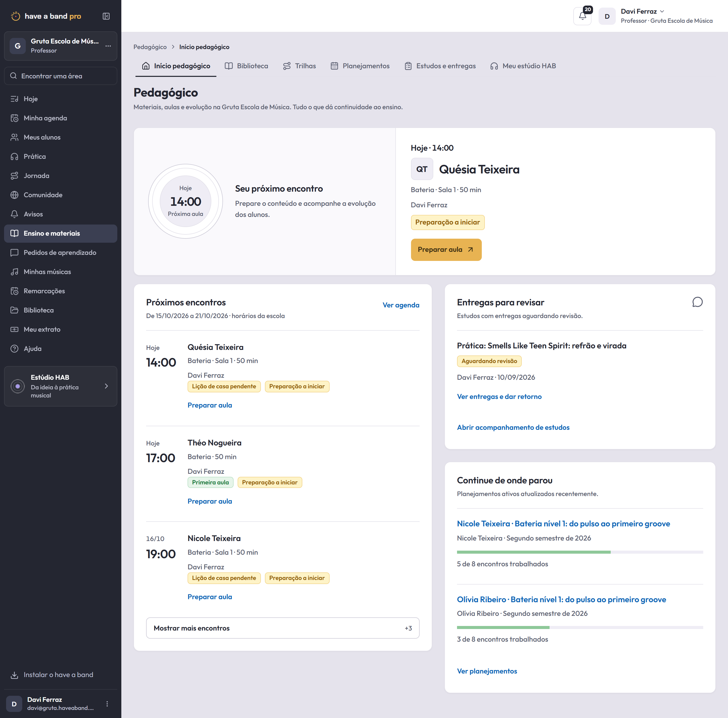Viewport: 728px width, 718px height.
Task: Open Olívia Ribeiro planning link
Action: point(561,599)
